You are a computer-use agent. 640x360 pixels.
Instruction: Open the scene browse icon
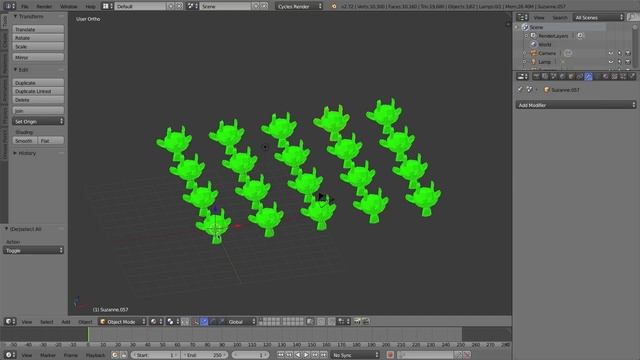[x=192, y=6]
